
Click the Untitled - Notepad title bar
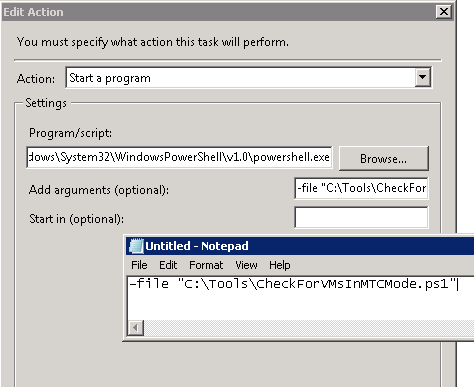(300, 246)
